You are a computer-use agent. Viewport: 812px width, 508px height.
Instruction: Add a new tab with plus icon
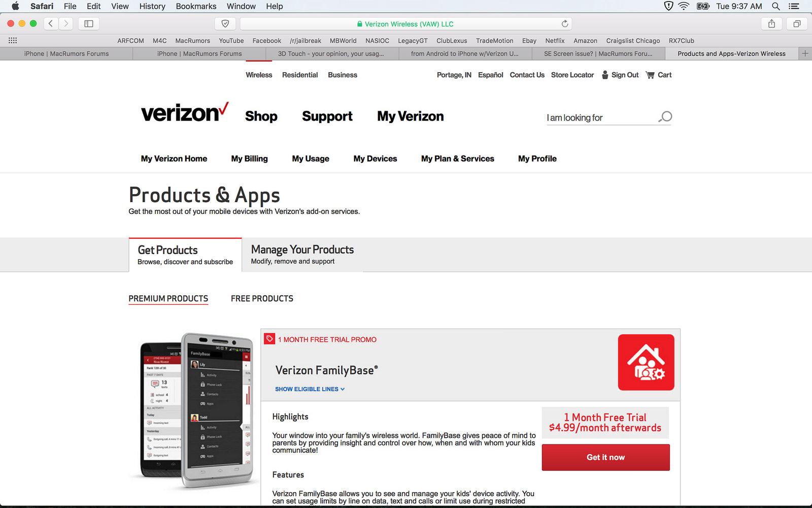(x=805, y=53)
